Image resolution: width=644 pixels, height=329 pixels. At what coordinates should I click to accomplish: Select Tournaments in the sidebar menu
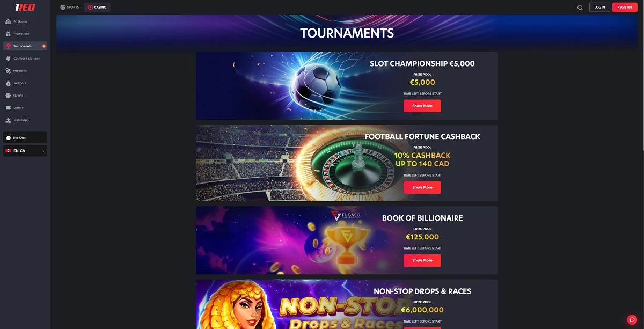click(25, 46)
